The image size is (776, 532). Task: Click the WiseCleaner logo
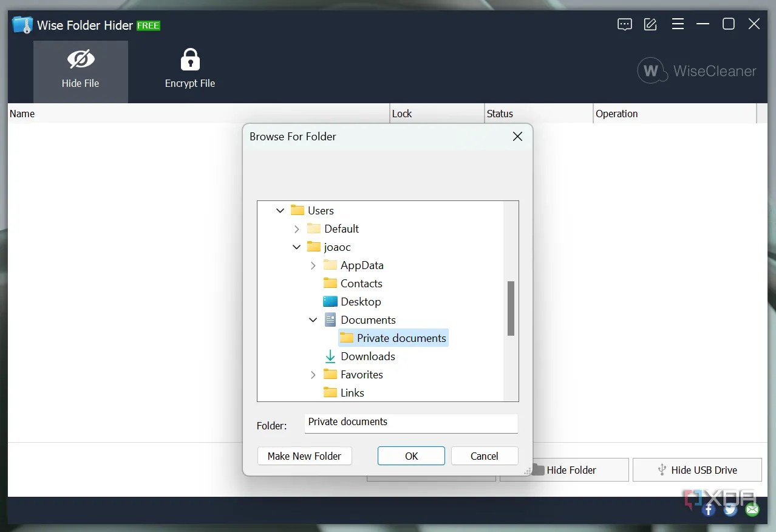696,70
